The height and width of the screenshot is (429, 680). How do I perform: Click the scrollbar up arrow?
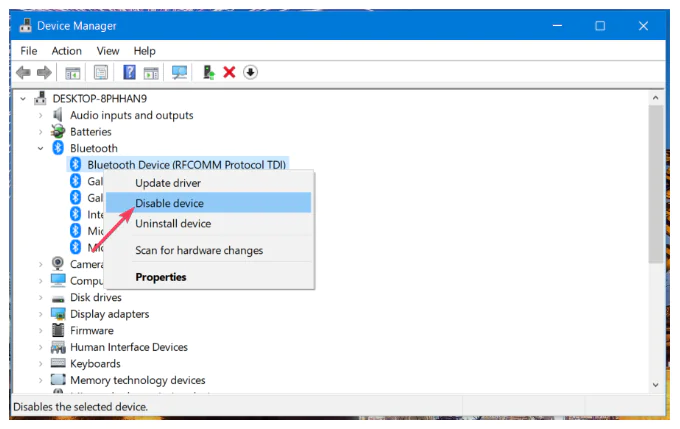[x=655, y=98]
